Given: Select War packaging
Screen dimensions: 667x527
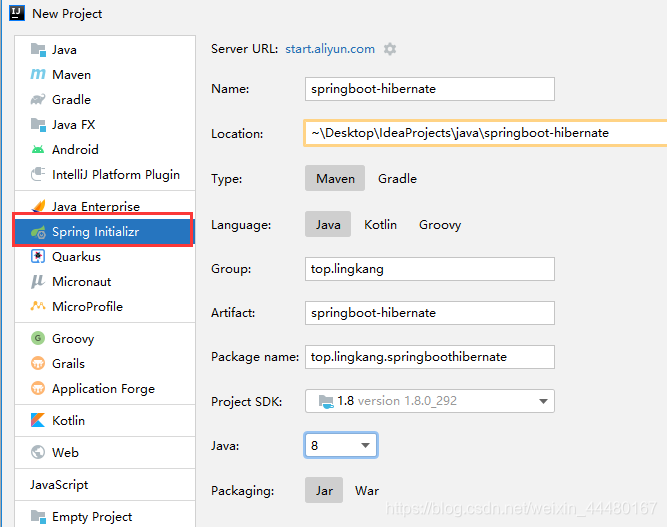Looking at the screenshot, I should (367, 491).
